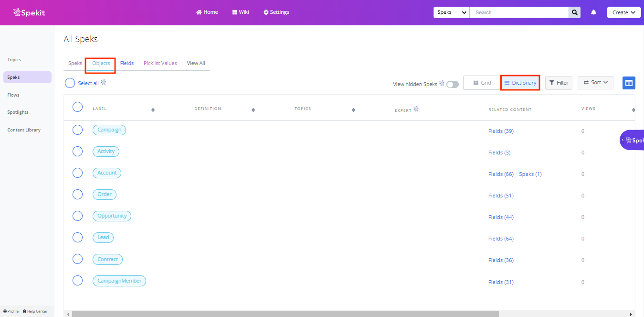Screen dimensions: 644x317
Task: Open Help Center link
Action: point(35,311)
